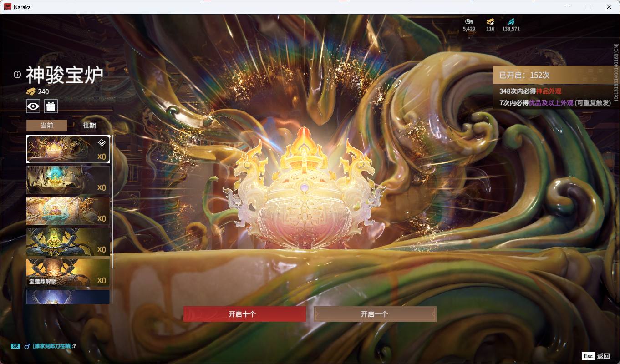Click the 348次内必得神品外观 text
Screen dimensions: 620x364
(x=530, y=91)
